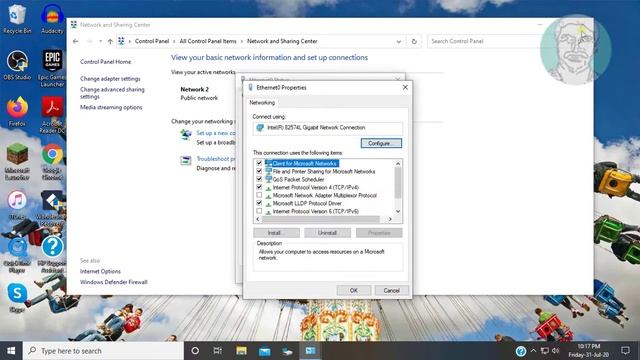640x360 pixels.
Task: Open HP Support Assistant desktop icon
Action: [x=52, y=255]
